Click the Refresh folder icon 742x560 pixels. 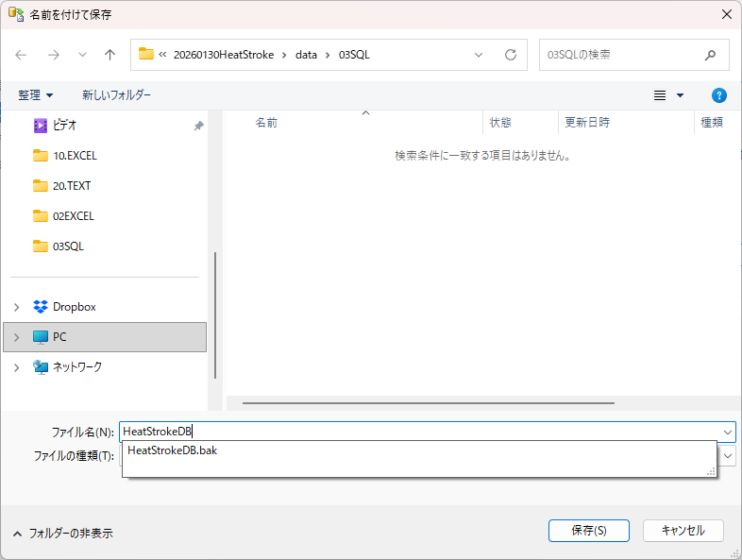pyautogui.click(x=511, y=55)
